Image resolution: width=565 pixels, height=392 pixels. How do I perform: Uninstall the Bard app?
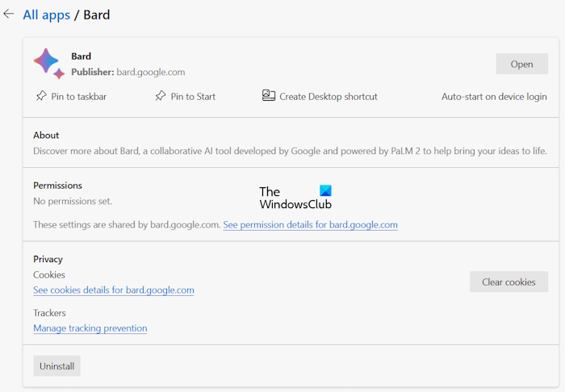click(56, 366)
